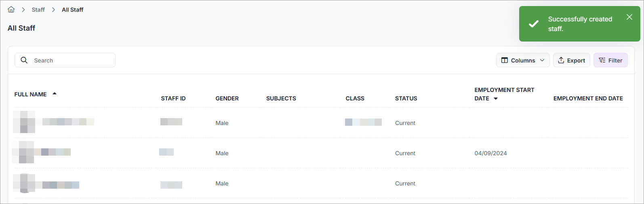Sort by Full Name ascending arrow
The width and height of the screenshot is (644, 204).
coord(55,94)
